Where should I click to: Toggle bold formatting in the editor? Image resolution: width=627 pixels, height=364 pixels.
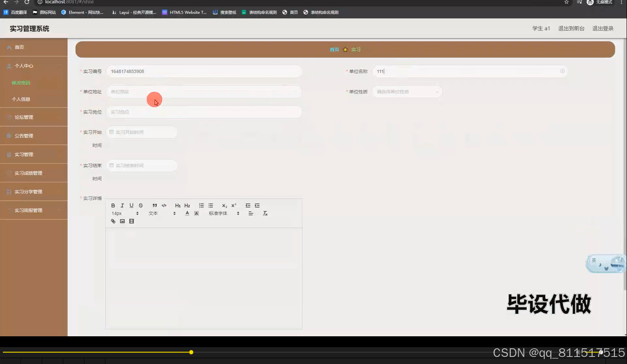click(113, 206)
